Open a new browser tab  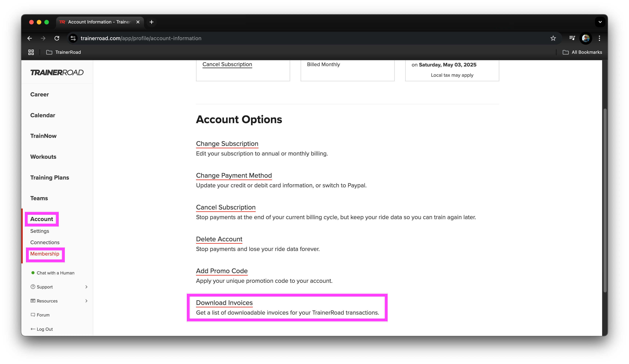pos(151,22)
